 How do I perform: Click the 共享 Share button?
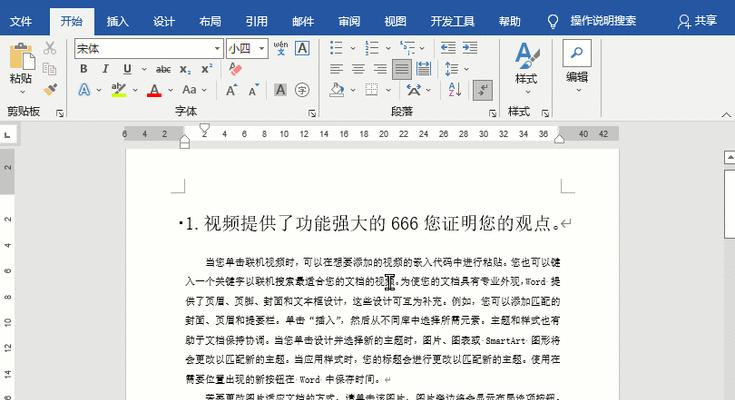(x=697, y=21)
